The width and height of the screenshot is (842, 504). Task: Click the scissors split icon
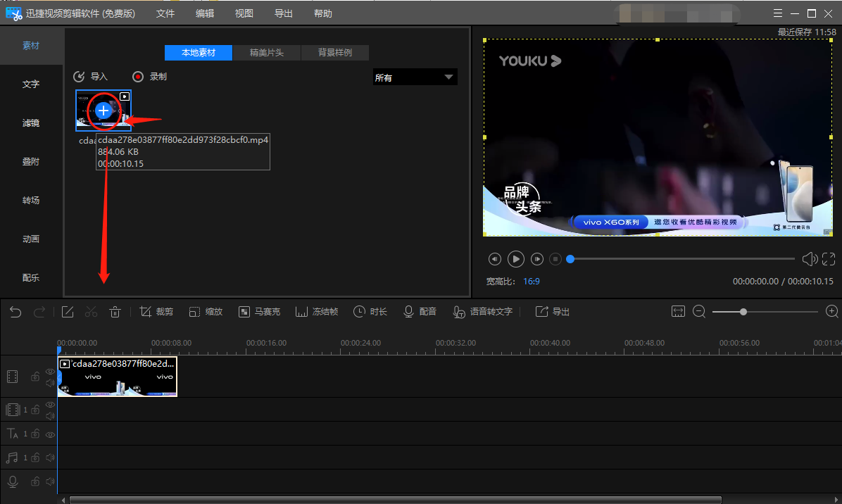pos(92,312)
